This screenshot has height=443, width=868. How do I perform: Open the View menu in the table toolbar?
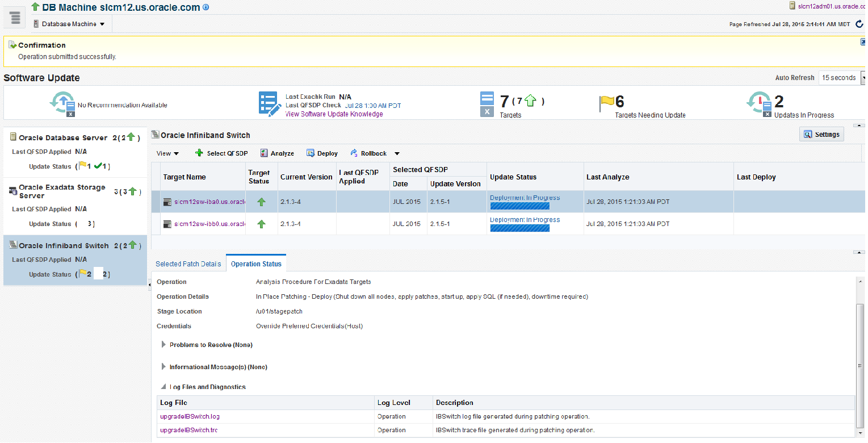[x=167, y=153]
